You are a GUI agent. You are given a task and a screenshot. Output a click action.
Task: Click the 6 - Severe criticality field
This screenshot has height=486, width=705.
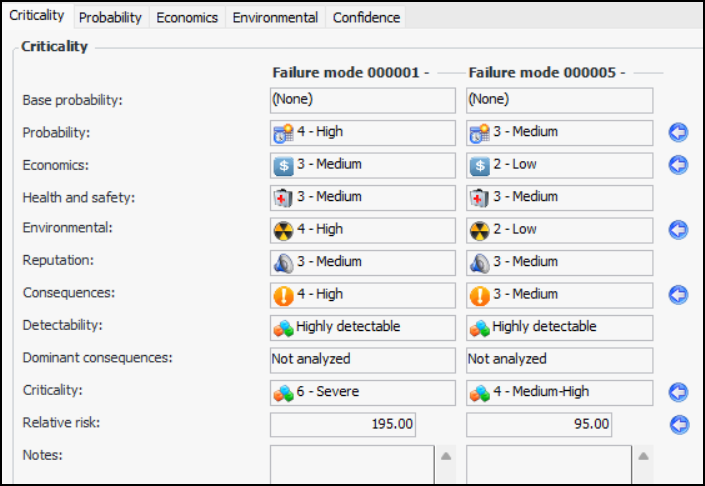click(x=362, y=392)
